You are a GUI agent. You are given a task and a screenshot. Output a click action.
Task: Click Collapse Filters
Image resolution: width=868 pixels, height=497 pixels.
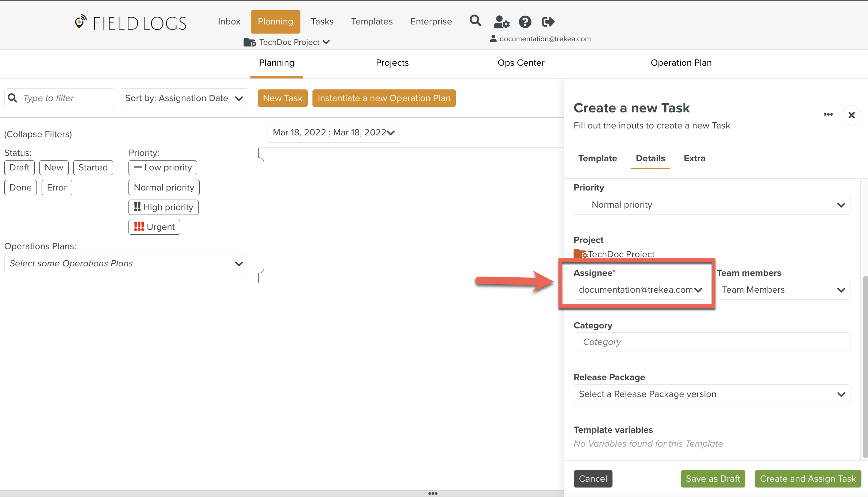tap(38, 134)
